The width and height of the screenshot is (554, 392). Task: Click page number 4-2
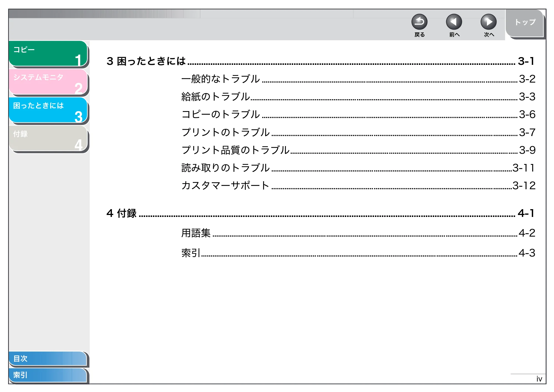tap(527, 233)
